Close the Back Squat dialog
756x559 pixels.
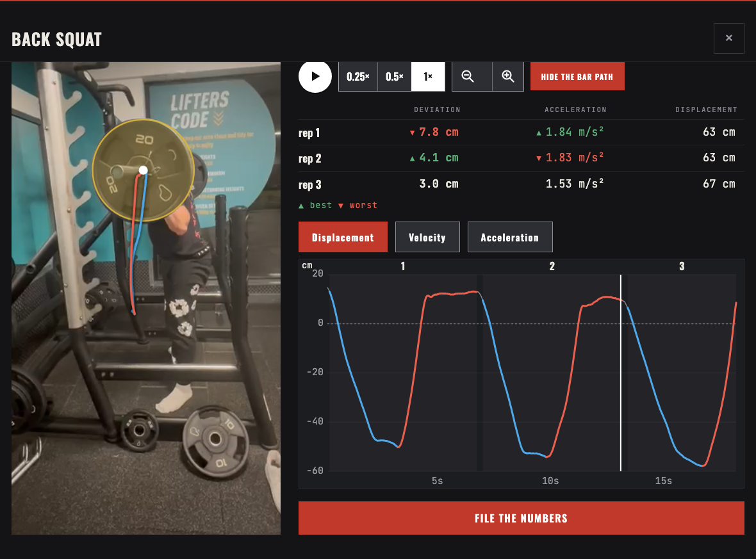pos(728,38)
